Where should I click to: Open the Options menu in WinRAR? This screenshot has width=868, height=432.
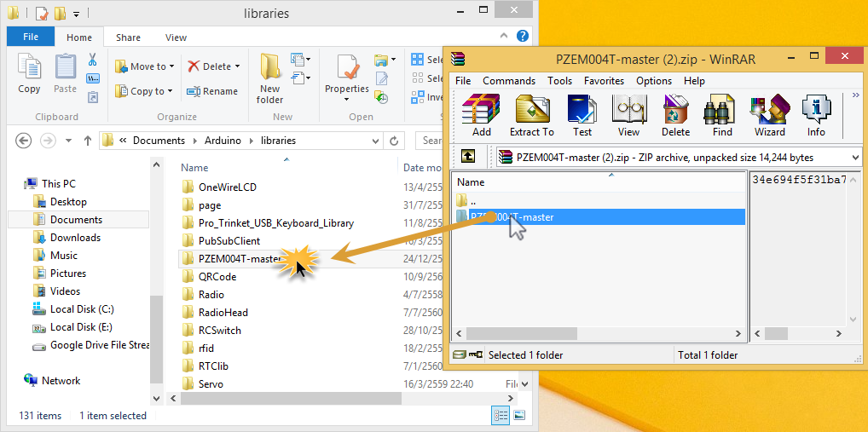tap(654, 81)
